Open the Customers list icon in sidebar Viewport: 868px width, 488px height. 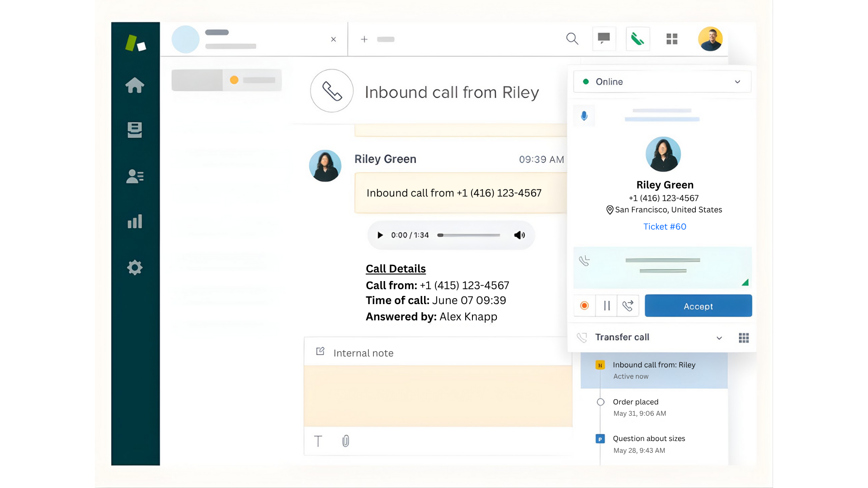pyautogui.click(x=135, y=176)
